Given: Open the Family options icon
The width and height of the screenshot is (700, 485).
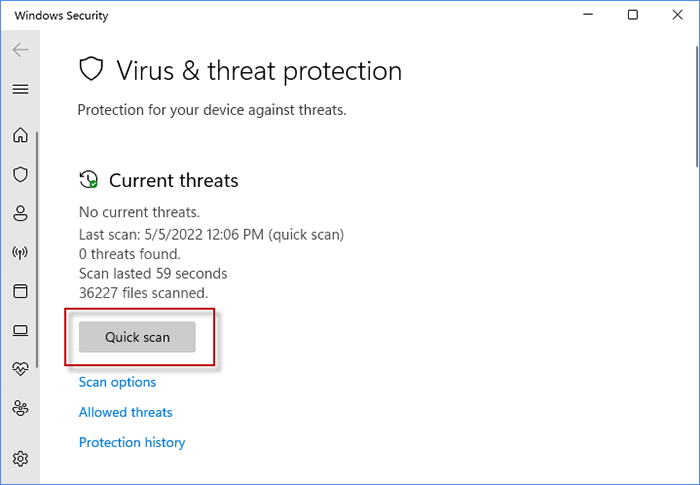Looking at the screenshot, I should [x=20, y=408].
